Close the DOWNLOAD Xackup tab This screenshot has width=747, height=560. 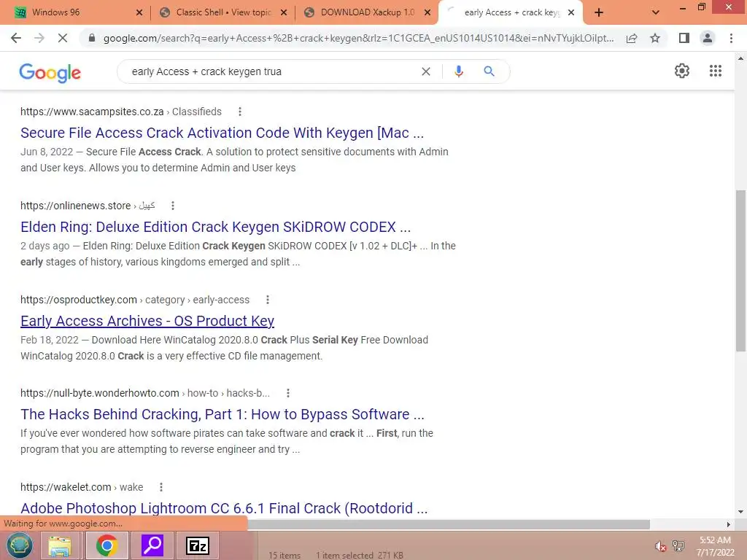click(427, 12)
